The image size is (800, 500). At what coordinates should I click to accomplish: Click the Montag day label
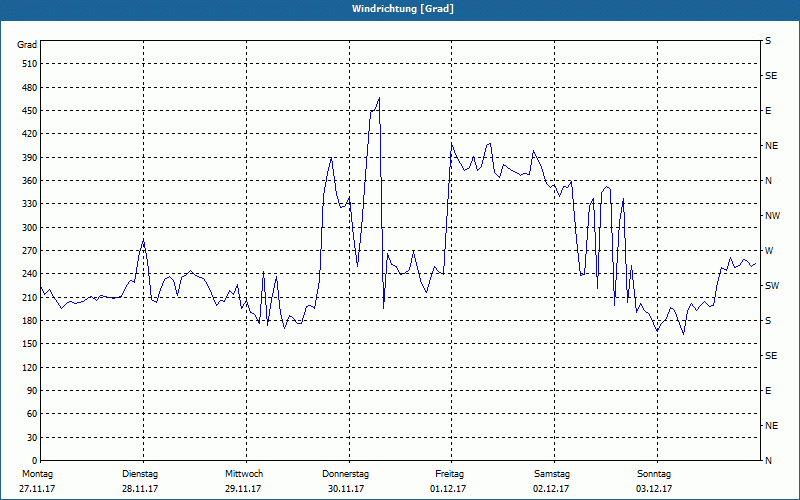[x=37, y=474]
